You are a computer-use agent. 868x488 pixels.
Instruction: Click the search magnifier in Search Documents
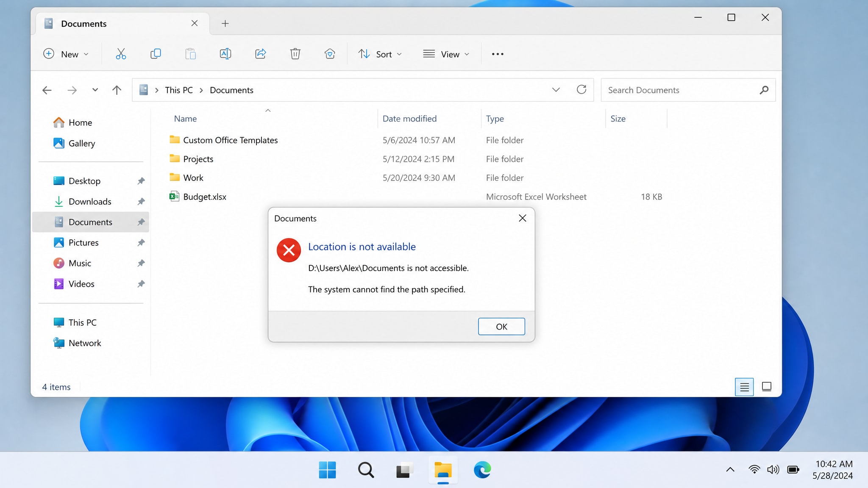764,90
